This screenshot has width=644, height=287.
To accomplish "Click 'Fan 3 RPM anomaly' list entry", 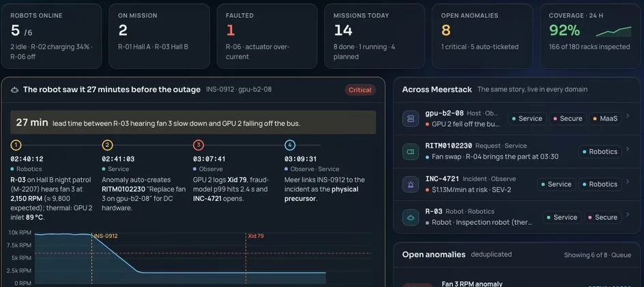I will (x=472, y=284).
